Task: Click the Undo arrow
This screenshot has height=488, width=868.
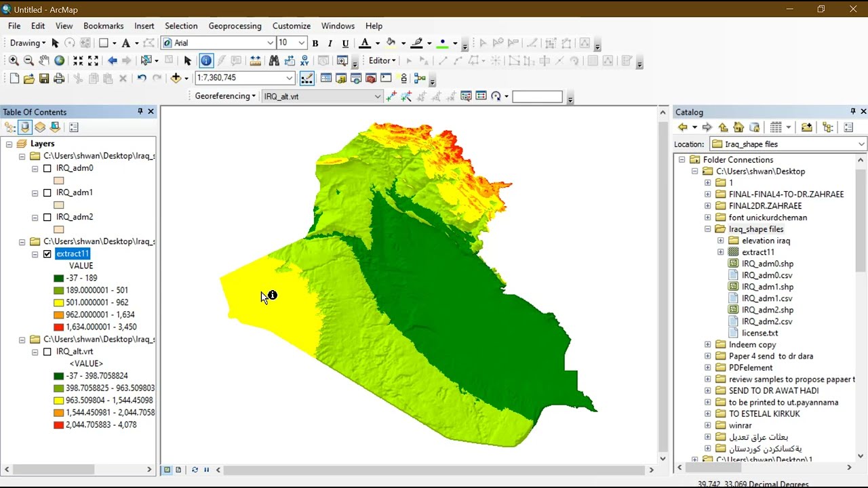Action: (x=142, y=78)
